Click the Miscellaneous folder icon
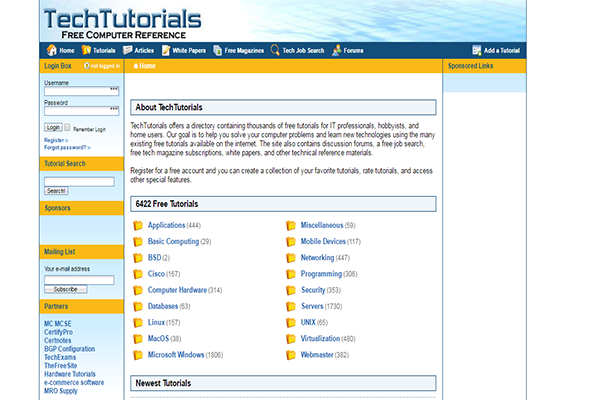Screen dimensions: 600x400 click(291, 225)
